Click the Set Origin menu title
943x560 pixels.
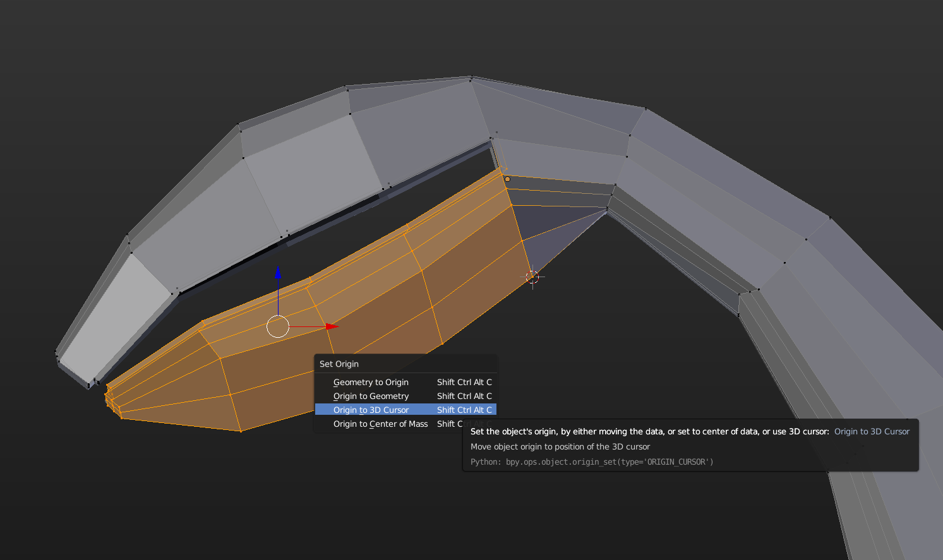(339, 364)
